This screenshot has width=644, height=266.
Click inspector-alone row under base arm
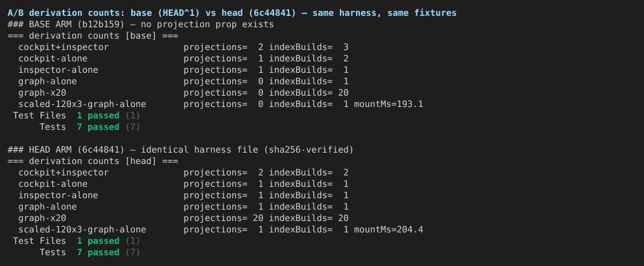pos(183,70)
